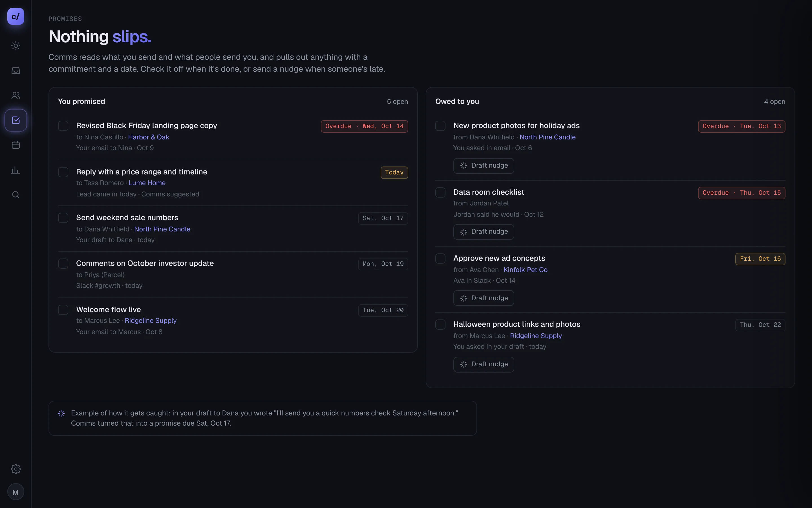Screen dimensions: 812x508
Task: Check off Reply with a price range and timeline
Action: pos(63,172)
